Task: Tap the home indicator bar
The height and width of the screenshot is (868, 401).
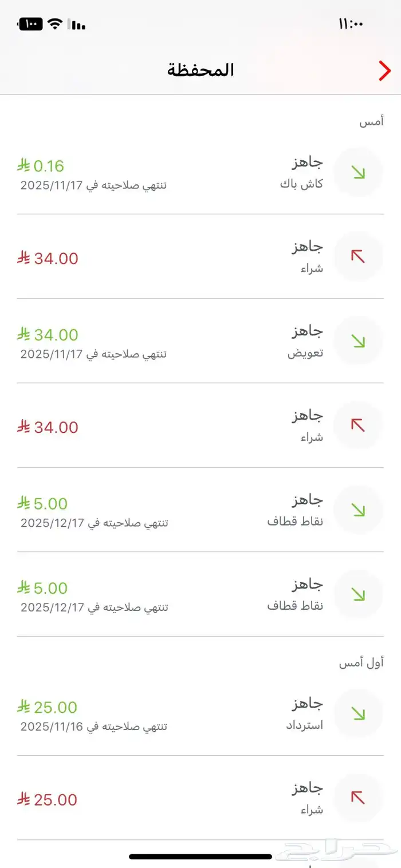Action: tap(200, 857)
